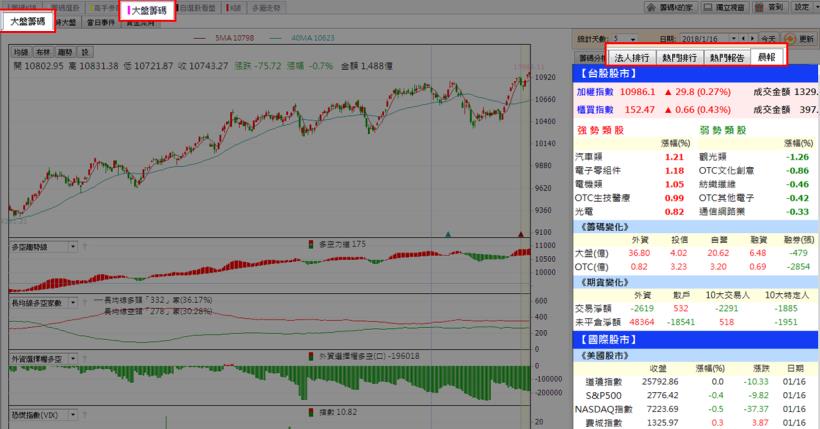820x429 pixels.
Task: Click the 加權指數 row label
Action: 595,92
